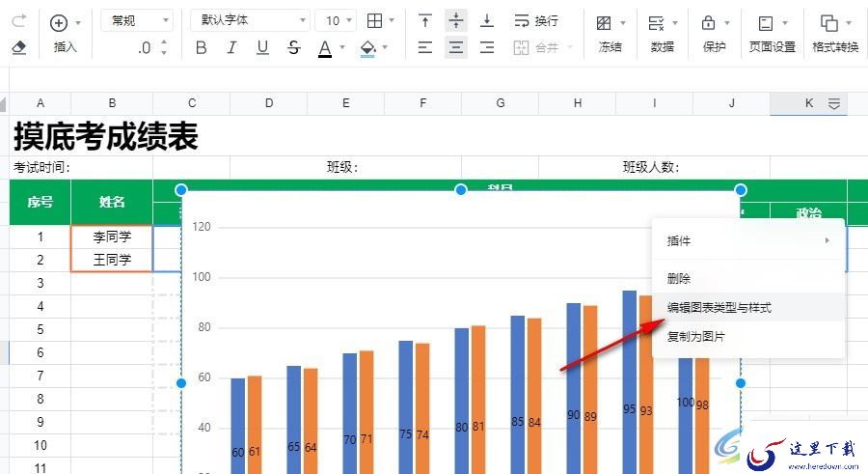Click merge cells (合并) button
This screenshot has height=474, width=868.
coord(536,47)
